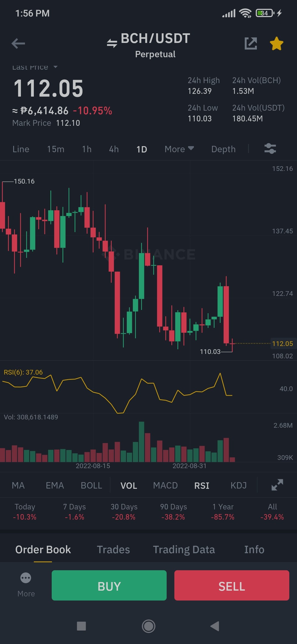This screenshot has height=644, width=297.
Task: Toggle the VOL indicator
Action: 129,485
